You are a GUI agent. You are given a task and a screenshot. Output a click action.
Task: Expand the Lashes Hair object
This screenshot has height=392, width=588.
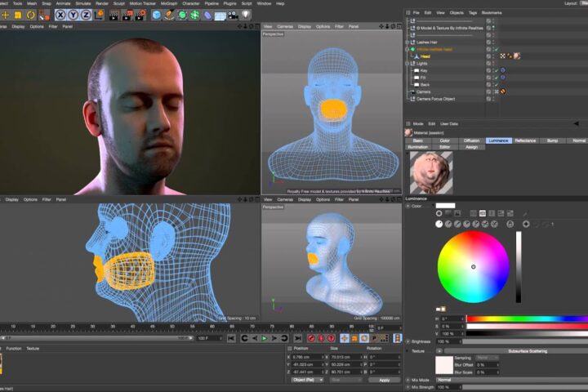[408, 42]
